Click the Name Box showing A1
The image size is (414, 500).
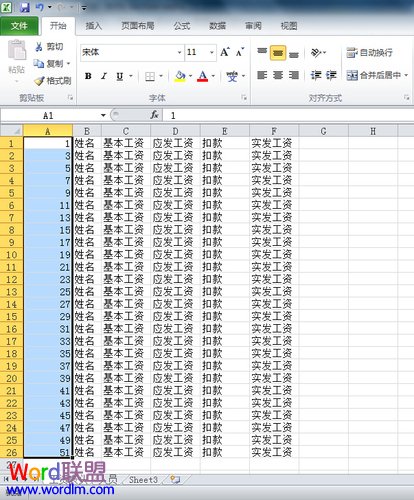point(48,115)
